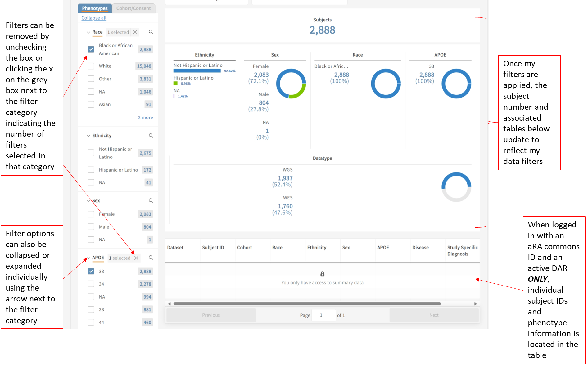Screen dimensions: 588x366
Task: Click the table's scroll left arrow
Action: pos(169,304)
